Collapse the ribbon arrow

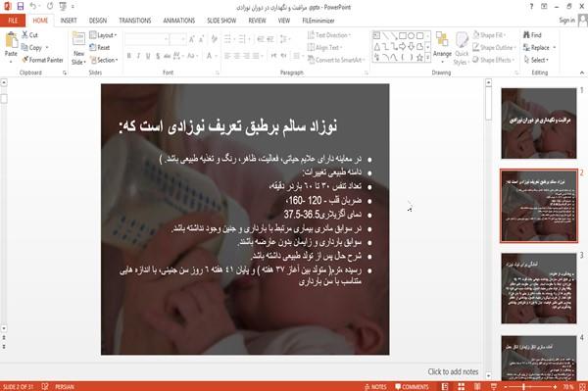coord(581,73)
